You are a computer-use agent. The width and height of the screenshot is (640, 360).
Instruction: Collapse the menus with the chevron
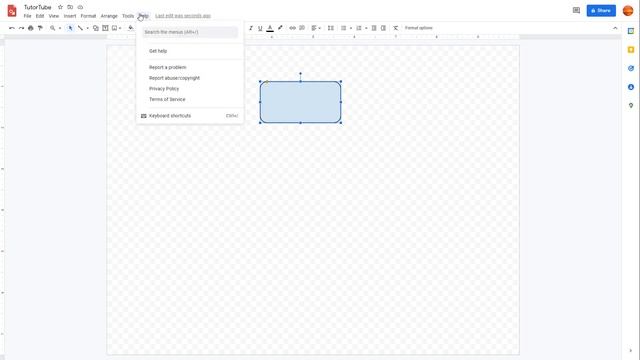point(615,28)
